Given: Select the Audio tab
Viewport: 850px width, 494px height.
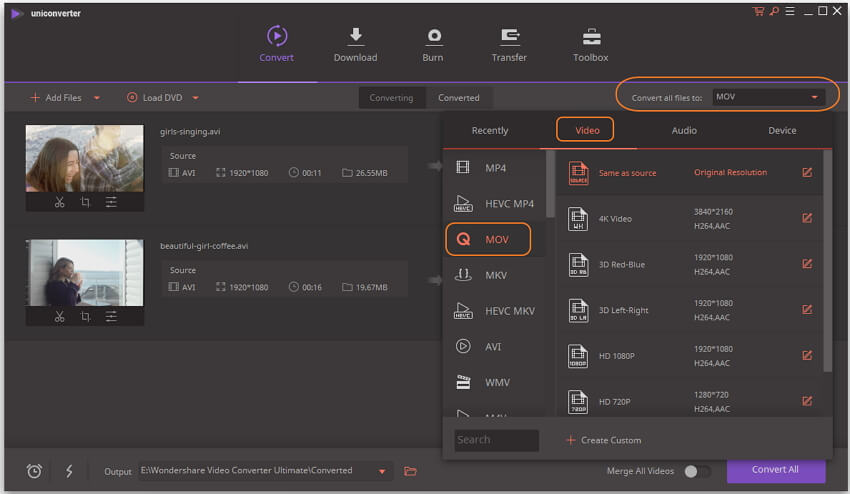Looking at the screenshot, I should (x=684, y=130).
